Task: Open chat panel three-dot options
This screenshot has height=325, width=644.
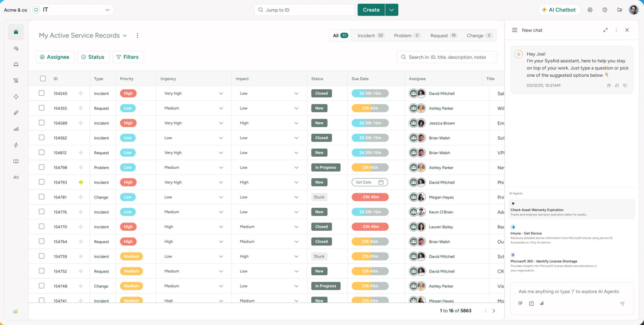Action: pos(616,30)
